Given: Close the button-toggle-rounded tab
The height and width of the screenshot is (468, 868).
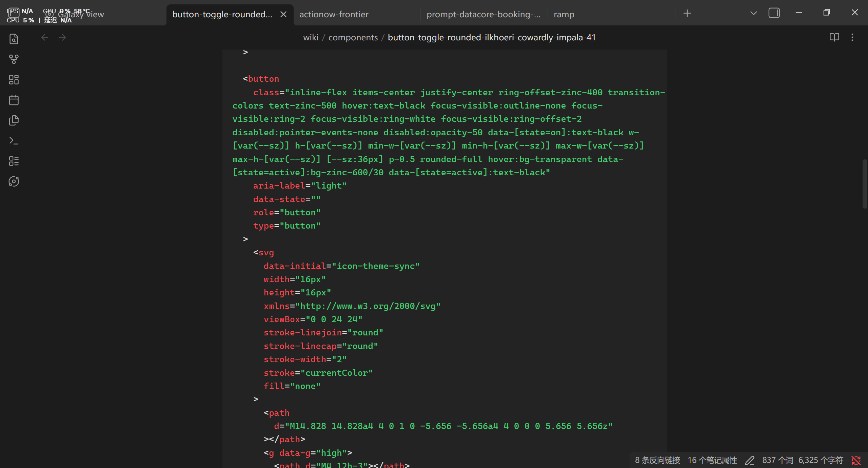Looking at the screenshot, I should tap(283, 14).
